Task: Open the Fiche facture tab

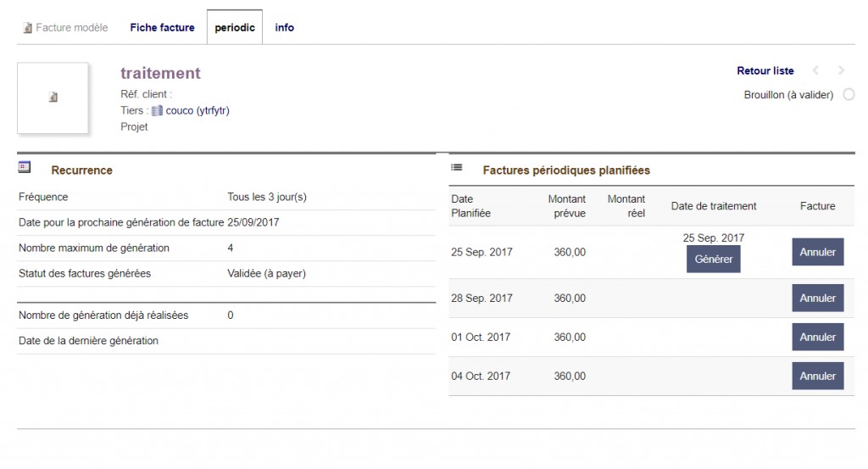Action: [162, 28]
